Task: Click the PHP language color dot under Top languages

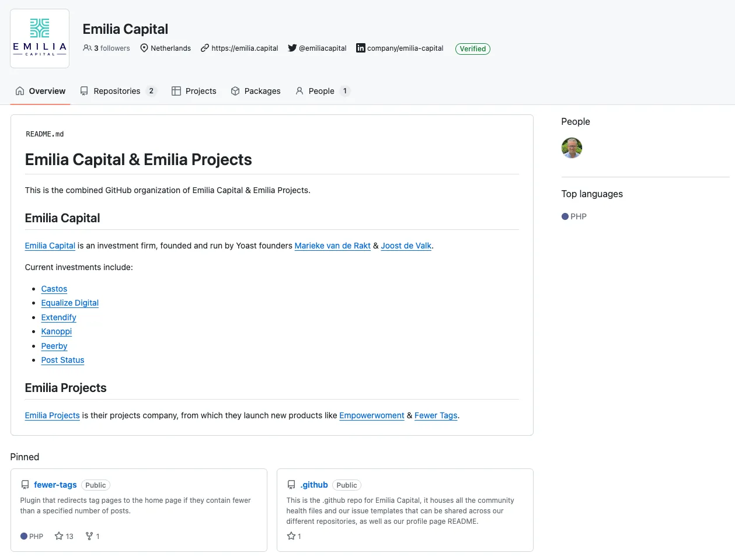Action: pos(563,216)
